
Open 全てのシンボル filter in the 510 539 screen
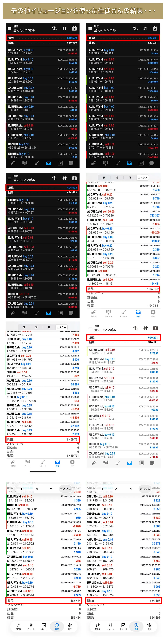[x=24, y=30]
